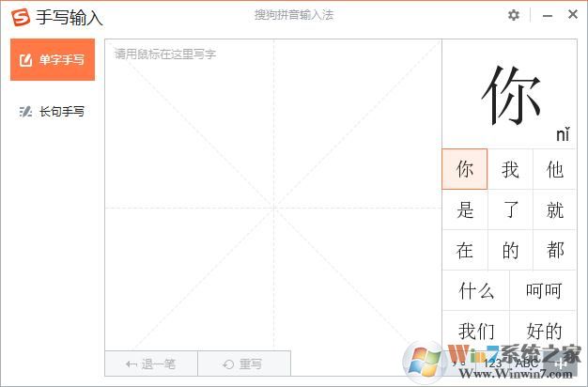The height and width of the screenshot is (387, 588).
Task: Choose candidate character 就
Action: coord(554,209)
